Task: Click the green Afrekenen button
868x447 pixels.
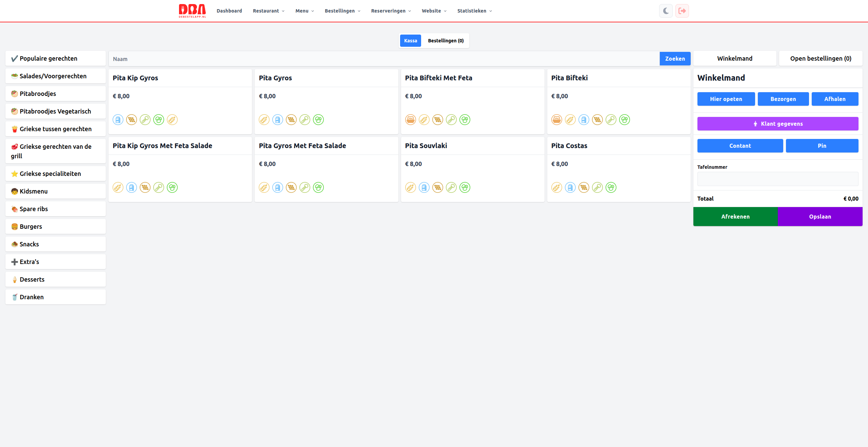Action: (735, 217)
